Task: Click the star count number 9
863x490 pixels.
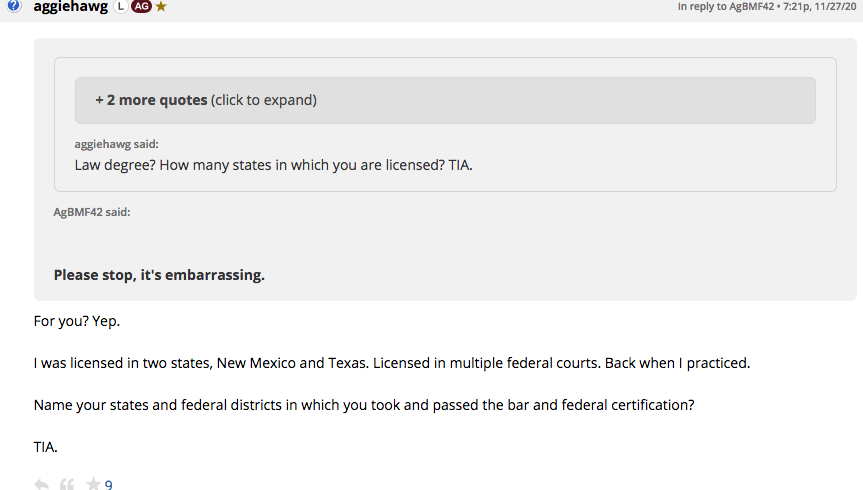Action: 108,485
